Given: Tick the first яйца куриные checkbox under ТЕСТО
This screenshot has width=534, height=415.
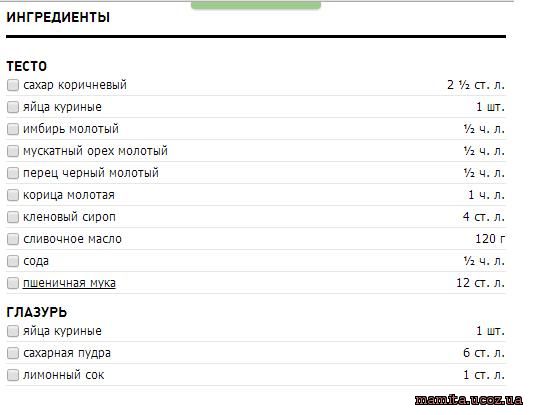Looking at the screenshot, I should click(13, 107).
